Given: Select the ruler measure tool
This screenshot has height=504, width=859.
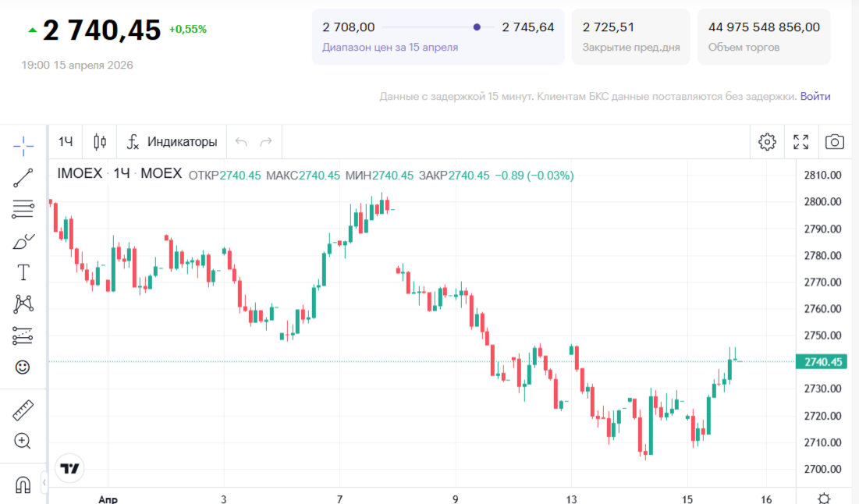Looking at the screenshot, I should pyautogui.click(x=23, y=410).
